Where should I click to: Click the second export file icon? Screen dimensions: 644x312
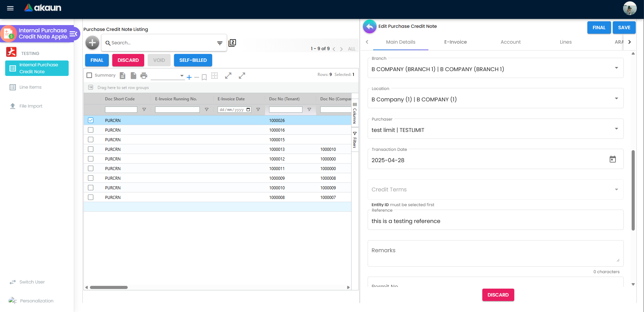(134, 76)
